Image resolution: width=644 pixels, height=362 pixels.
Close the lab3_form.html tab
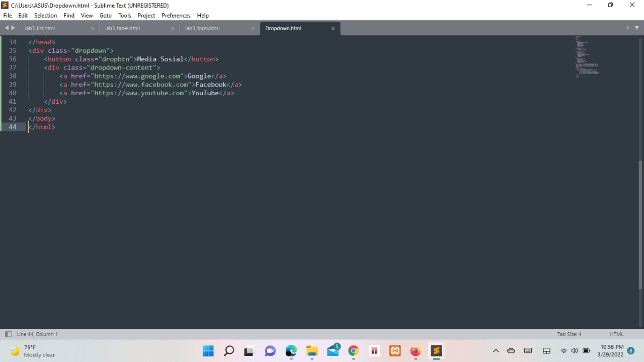253,29
